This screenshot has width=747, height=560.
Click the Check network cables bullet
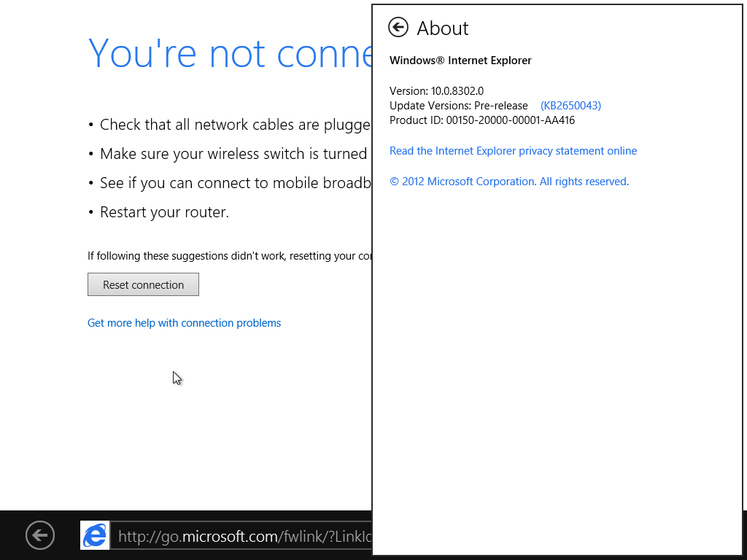(230, 125)
